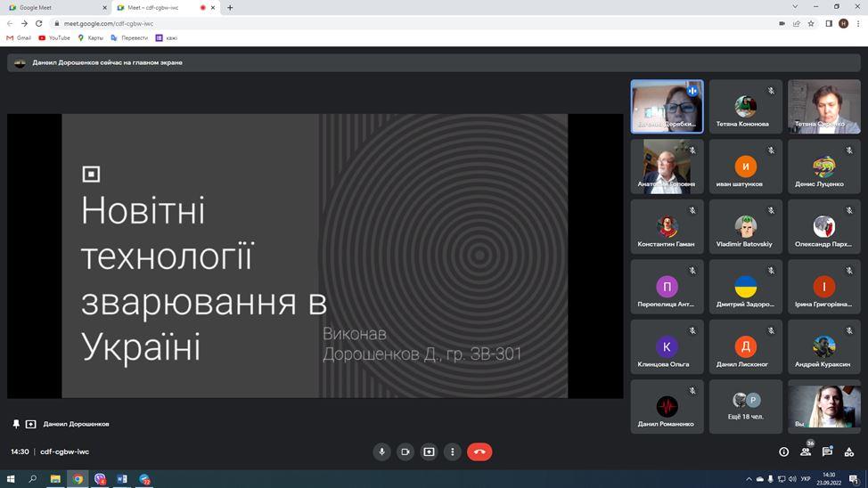Click the pin icon beside Данеил Дорошенков

coord(16,424)
